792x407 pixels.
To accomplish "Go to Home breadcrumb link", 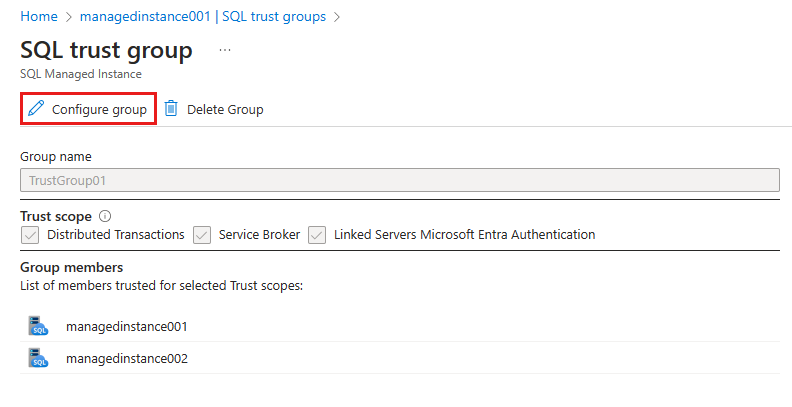I will pos(39,16).
